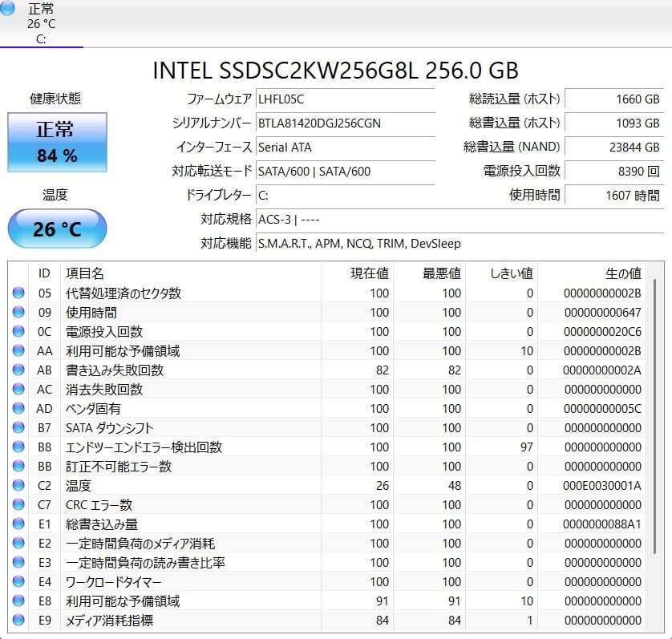The width and height of the screenshot is (672, 639).
Task: Select the C: drive tab at top
Action: (41, 24)
